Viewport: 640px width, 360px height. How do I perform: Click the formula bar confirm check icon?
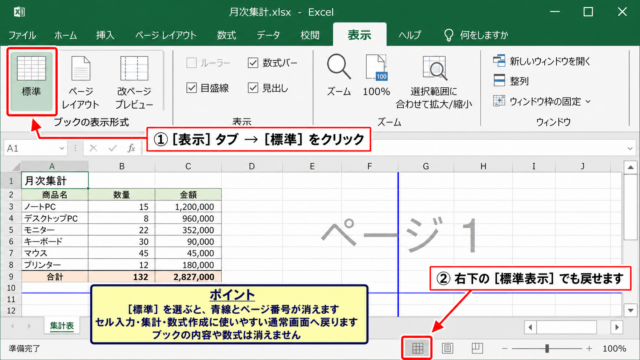click(112, 148)
